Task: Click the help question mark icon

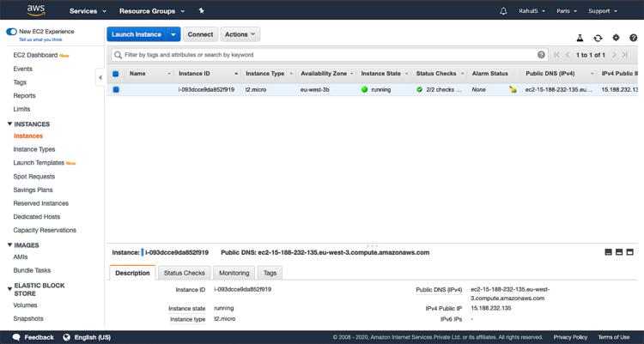Action: point(635,38)
